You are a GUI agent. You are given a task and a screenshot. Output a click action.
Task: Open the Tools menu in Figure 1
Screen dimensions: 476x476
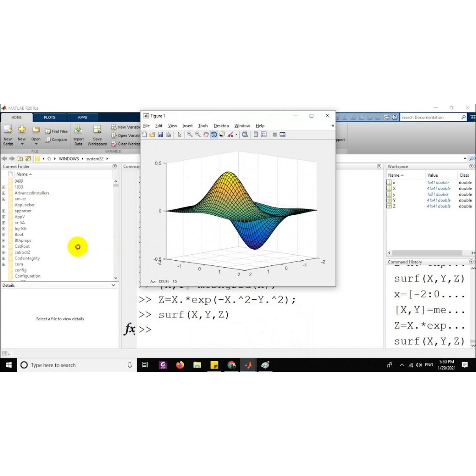click(x=203, y=126)
